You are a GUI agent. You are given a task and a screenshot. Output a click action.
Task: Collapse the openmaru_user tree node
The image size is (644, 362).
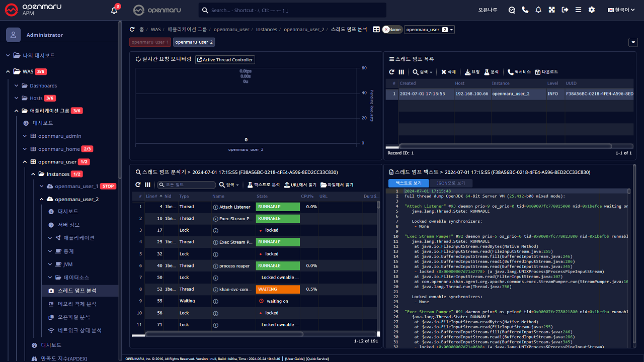[25, 162]
